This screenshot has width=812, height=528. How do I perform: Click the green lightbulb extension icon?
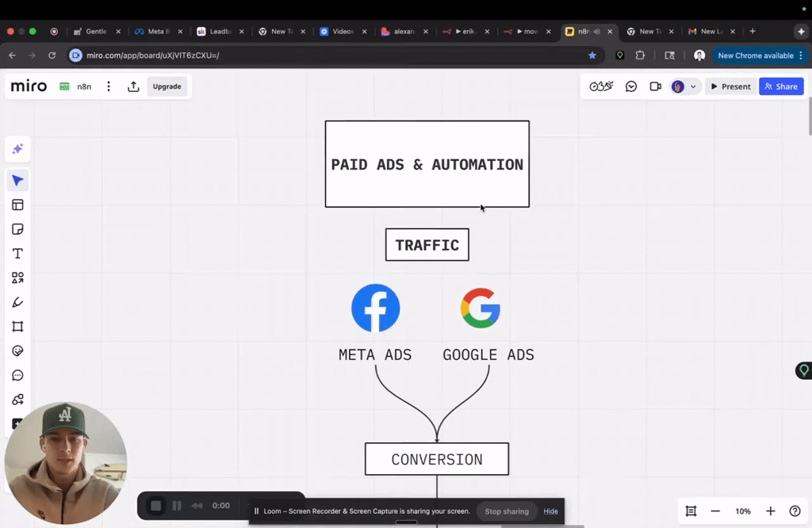tap(620, 55)
